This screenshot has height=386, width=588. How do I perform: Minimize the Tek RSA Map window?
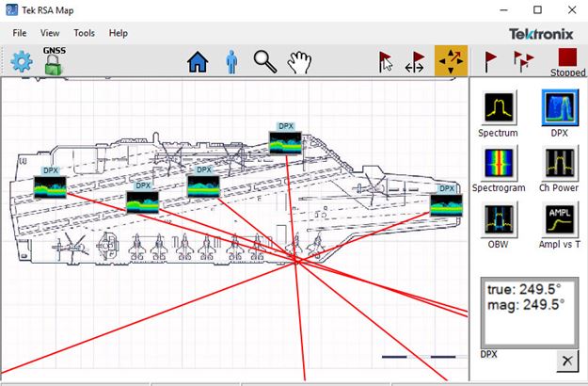click(503, 10)
